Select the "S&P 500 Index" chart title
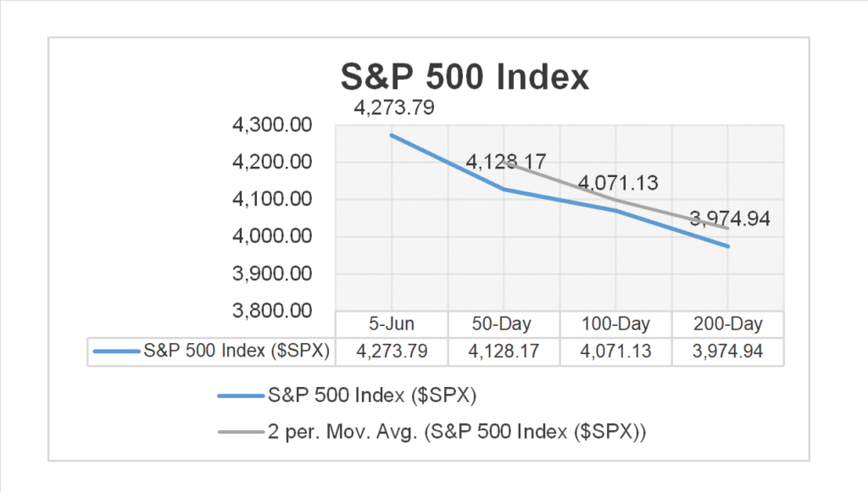Viewport: 868px width, 492px height. point(464,78)
